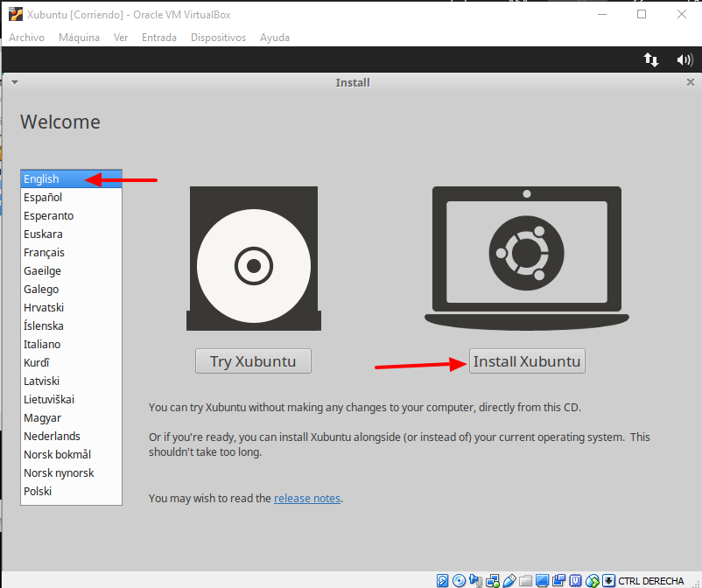Click the keyboard capture arrow icon

point(608,581)
